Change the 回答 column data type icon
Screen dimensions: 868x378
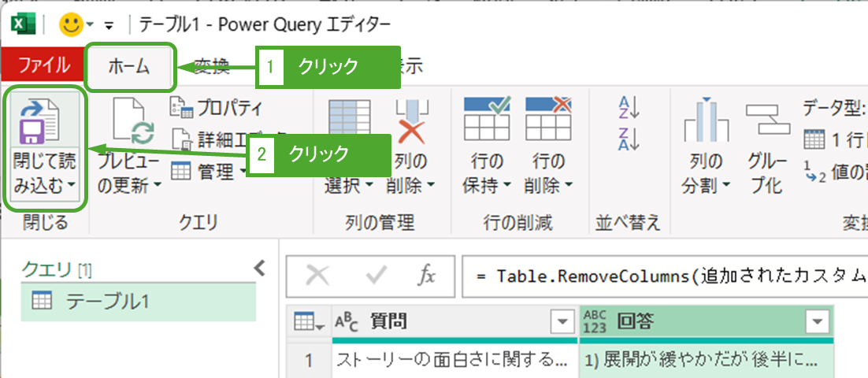tap(595, 321)
